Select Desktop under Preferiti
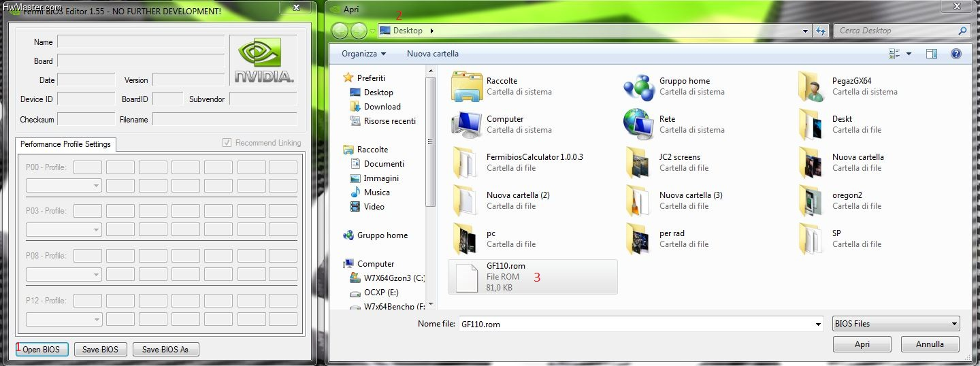The image size is (980, 366). tap(378, 93)
